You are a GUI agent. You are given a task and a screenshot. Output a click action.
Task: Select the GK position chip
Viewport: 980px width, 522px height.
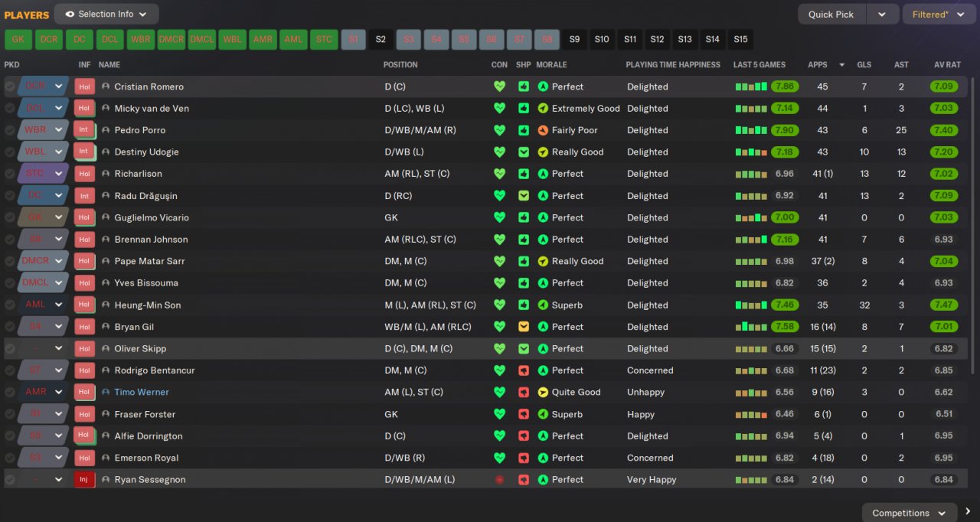tap(18, 39)
